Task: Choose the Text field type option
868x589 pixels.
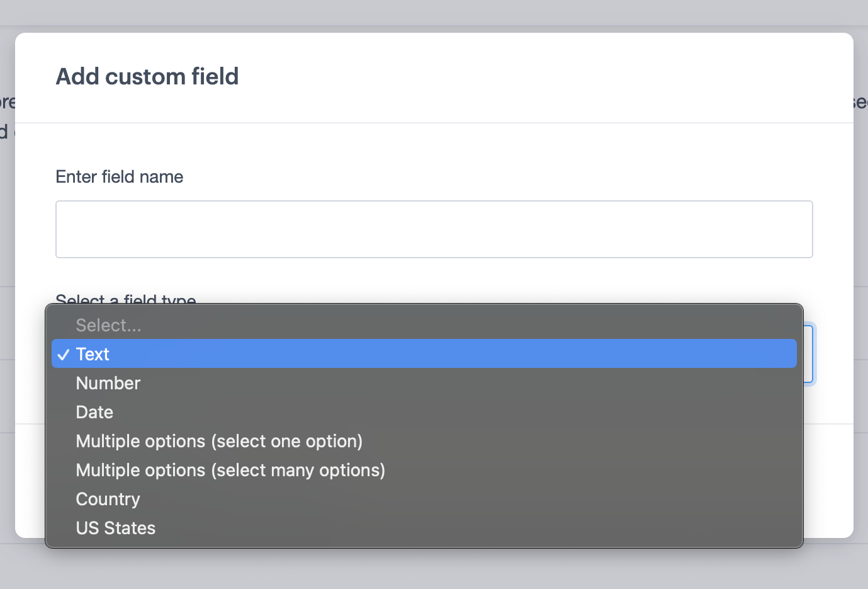Action: click(93, 354)
